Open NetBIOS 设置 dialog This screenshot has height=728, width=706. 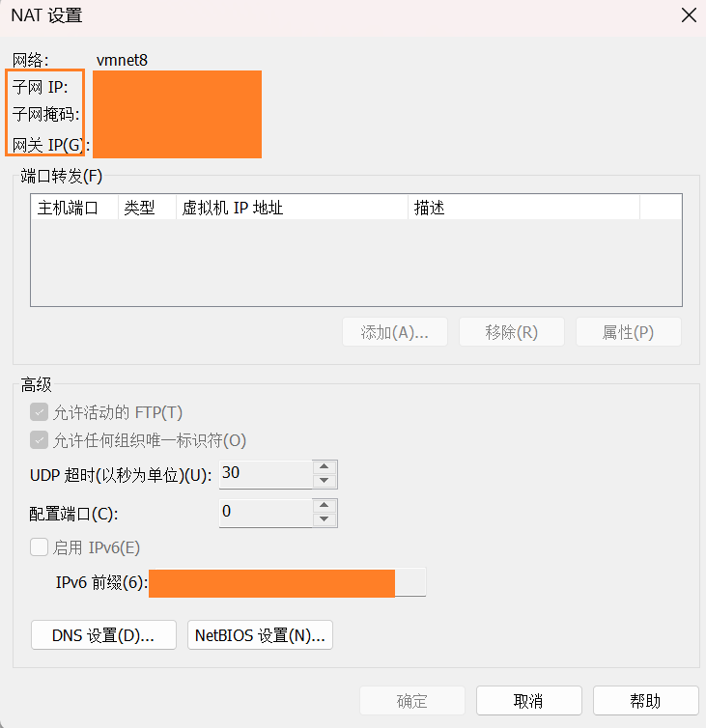(x=260, y=635)
